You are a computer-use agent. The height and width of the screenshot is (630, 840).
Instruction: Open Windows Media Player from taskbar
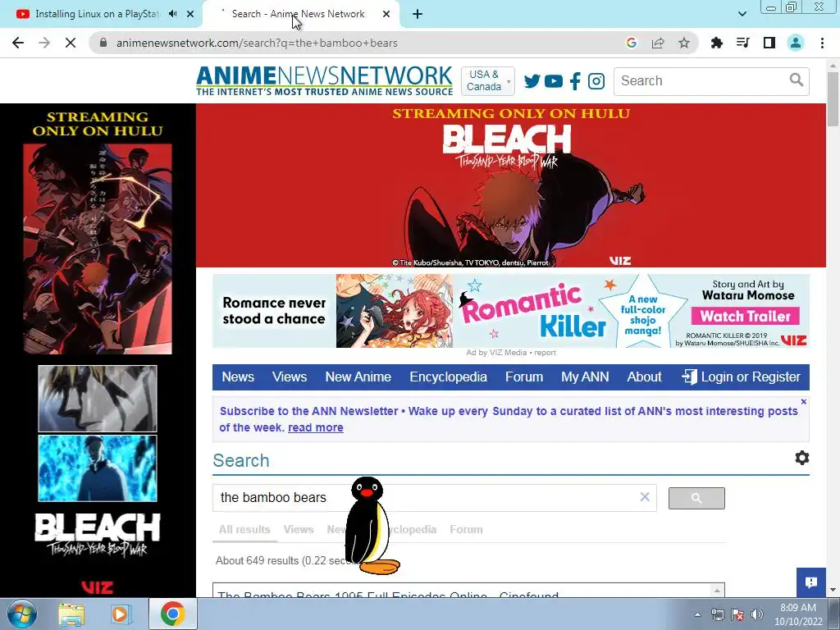pos(120,614)
